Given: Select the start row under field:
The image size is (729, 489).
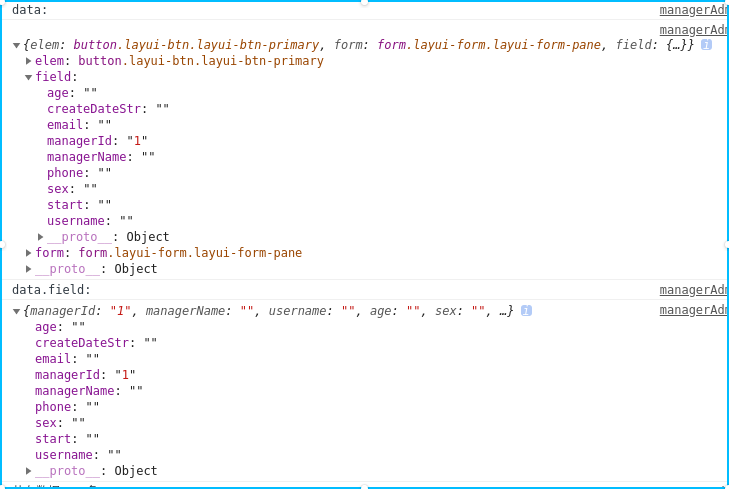Looking at the screenshot, I should 79,205.
